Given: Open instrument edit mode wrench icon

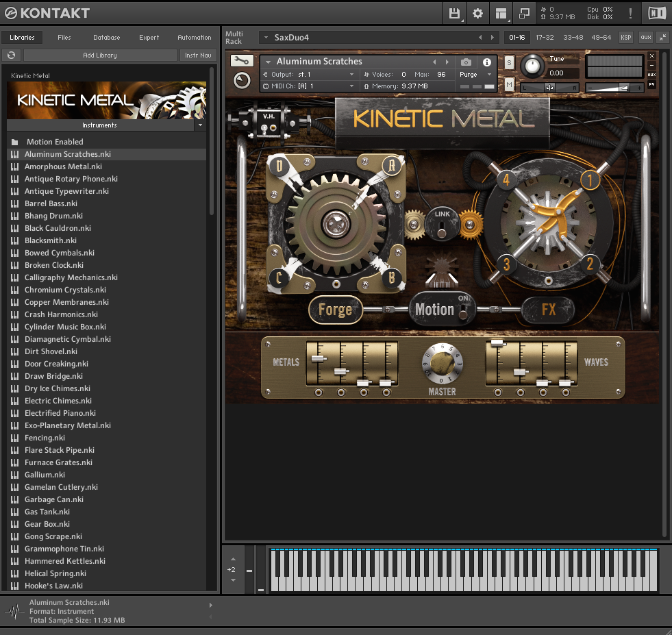Looking at the screenshot, I should click(x=242, y=61).
